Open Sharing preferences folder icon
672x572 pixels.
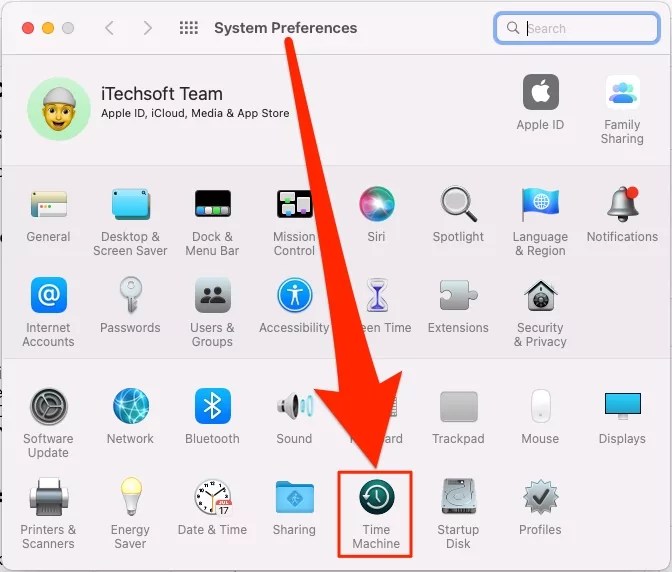pos(294,497)
